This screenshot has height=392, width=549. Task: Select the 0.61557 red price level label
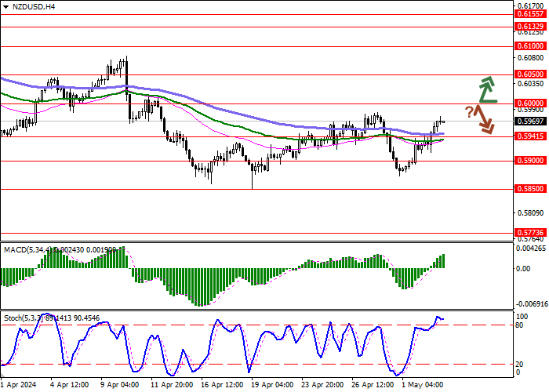(x=531, y=14)
